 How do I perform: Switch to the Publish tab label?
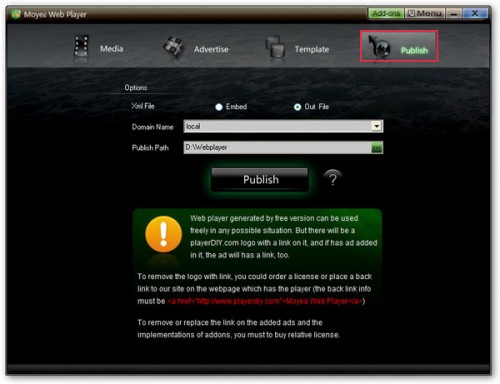(414, 50)
